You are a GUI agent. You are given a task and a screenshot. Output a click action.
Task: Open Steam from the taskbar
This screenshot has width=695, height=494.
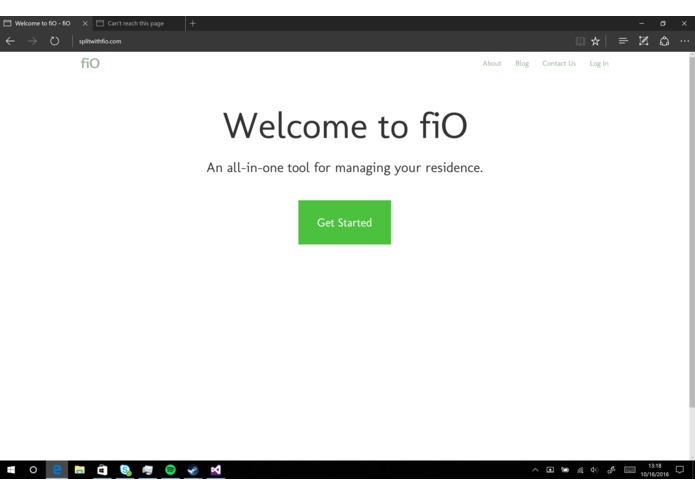(x=193, y=470)
